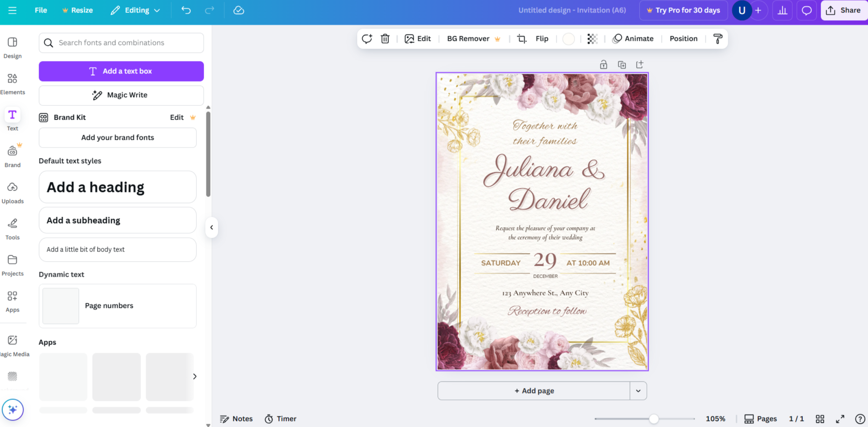
Task: Open the hamburger main menu
Action: [x=13, y=10]
